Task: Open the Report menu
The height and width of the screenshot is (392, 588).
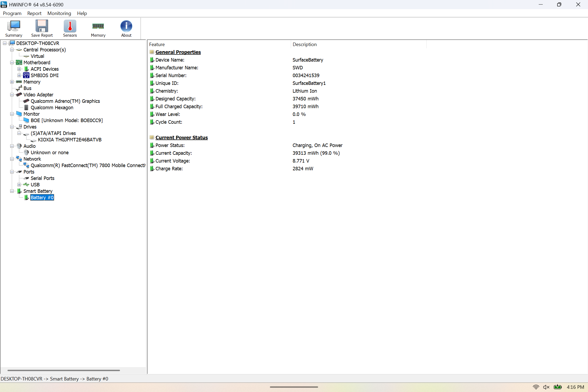Action: tap(34, 13)
